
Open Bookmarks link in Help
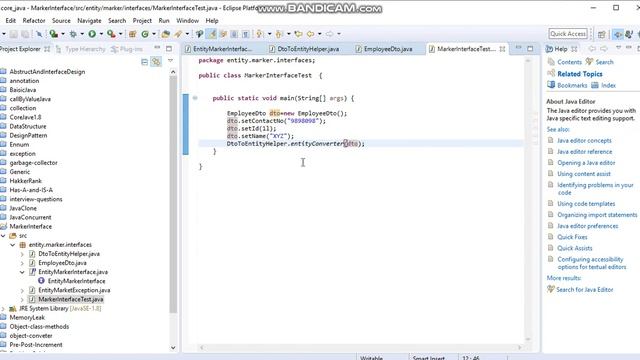point(572,85)
